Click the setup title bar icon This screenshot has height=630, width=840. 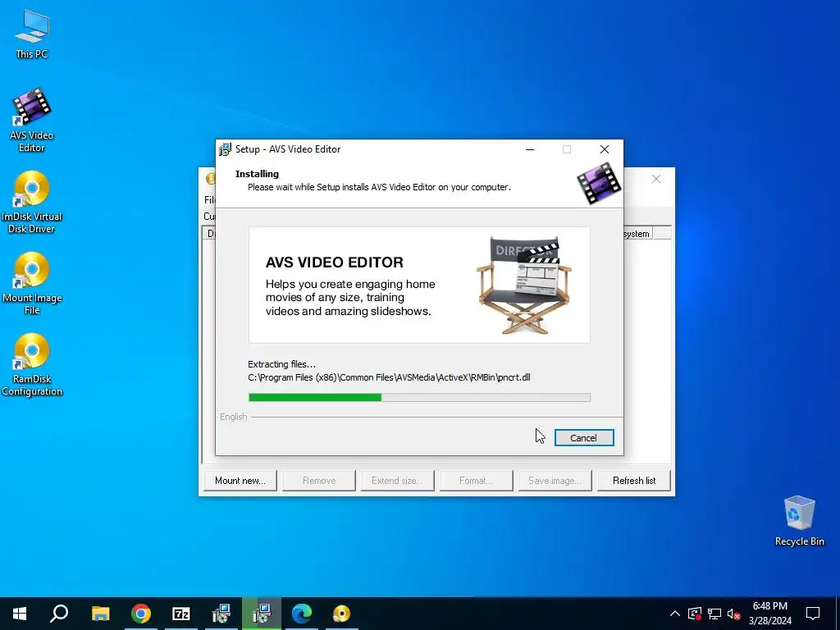[226, 149]
